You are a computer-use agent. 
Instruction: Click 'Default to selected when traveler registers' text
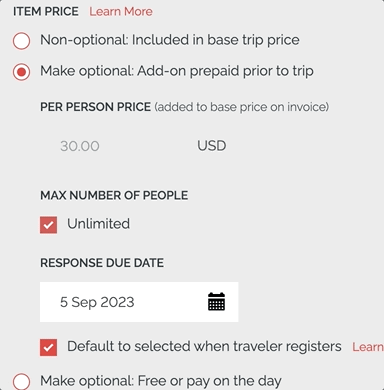tap(204, 346)
